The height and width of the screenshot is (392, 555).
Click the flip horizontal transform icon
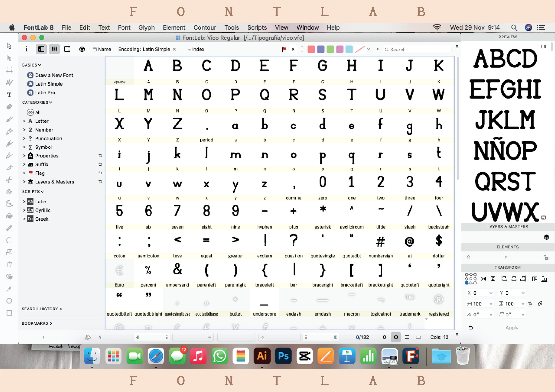483,279
